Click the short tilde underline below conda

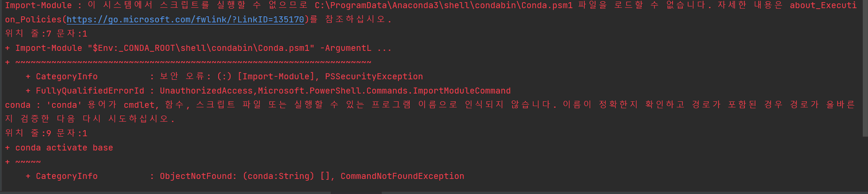click(x=28, y=162)
